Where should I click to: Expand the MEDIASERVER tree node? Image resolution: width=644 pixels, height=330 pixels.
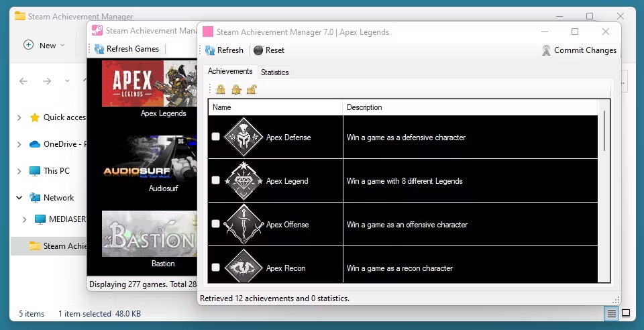click(24, 219)
